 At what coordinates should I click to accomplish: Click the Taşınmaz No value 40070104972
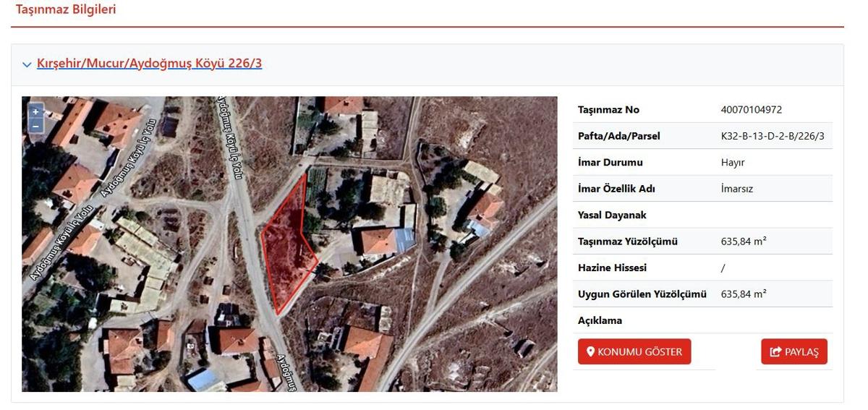[x=751, y=110]
